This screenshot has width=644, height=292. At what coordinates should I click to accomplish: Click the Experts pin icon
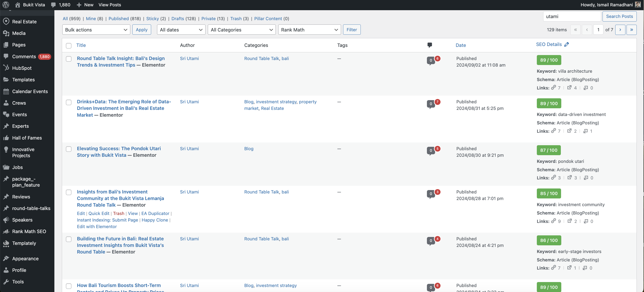click(6, 126)
